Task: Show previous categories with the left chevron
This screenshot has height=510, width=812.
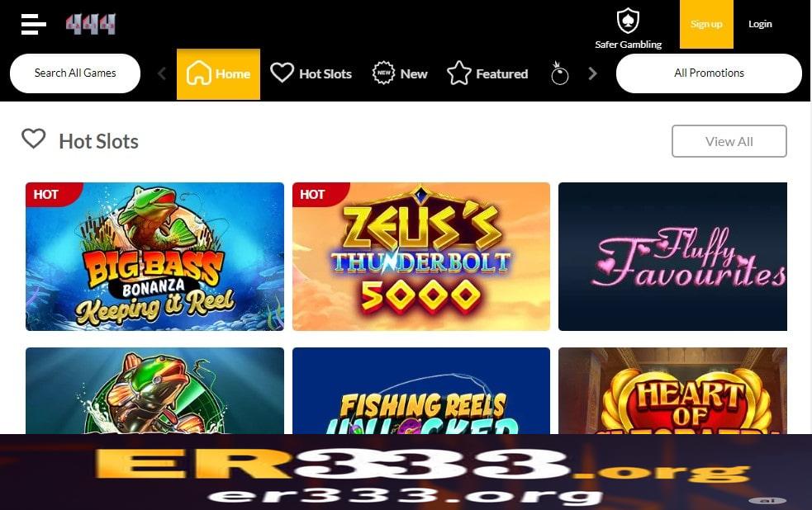Action: pyautogui.click(x=162, y=73)
